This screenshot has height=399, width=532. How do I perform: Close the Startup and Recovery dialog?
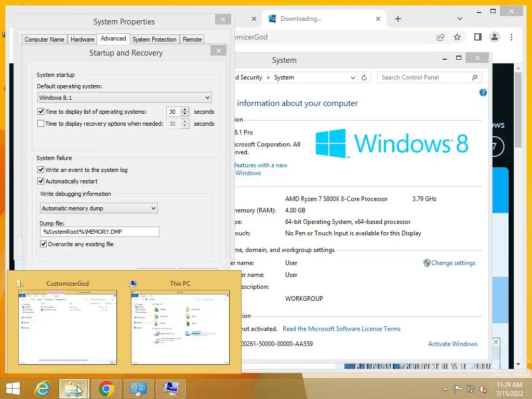219,50
